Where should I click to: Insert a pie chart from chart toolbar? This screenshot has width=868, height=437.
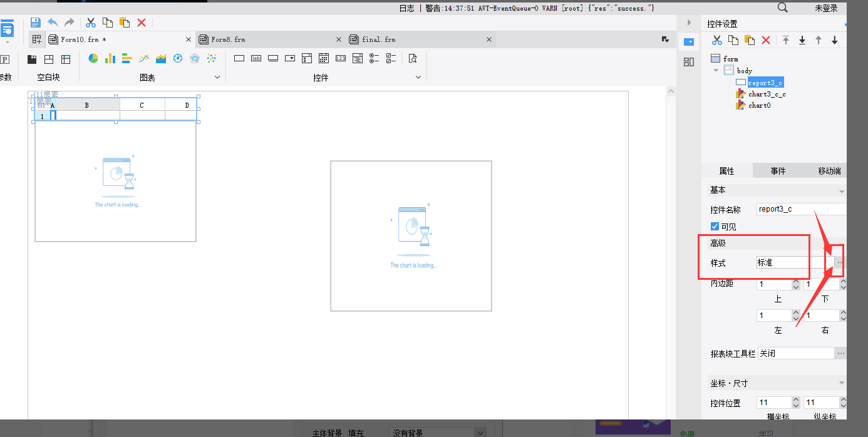[93, 58]
